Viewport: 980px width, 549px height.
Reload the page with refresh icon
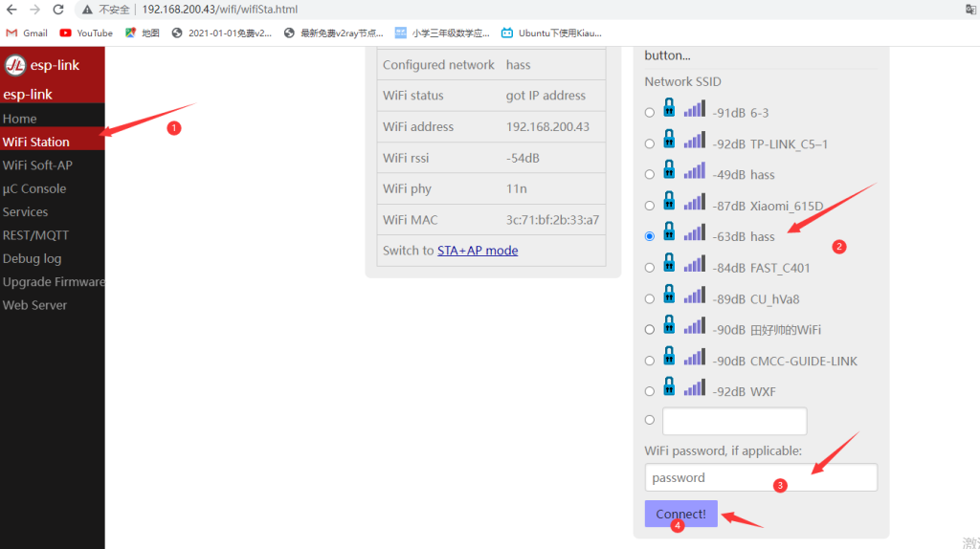pos(58,10)
